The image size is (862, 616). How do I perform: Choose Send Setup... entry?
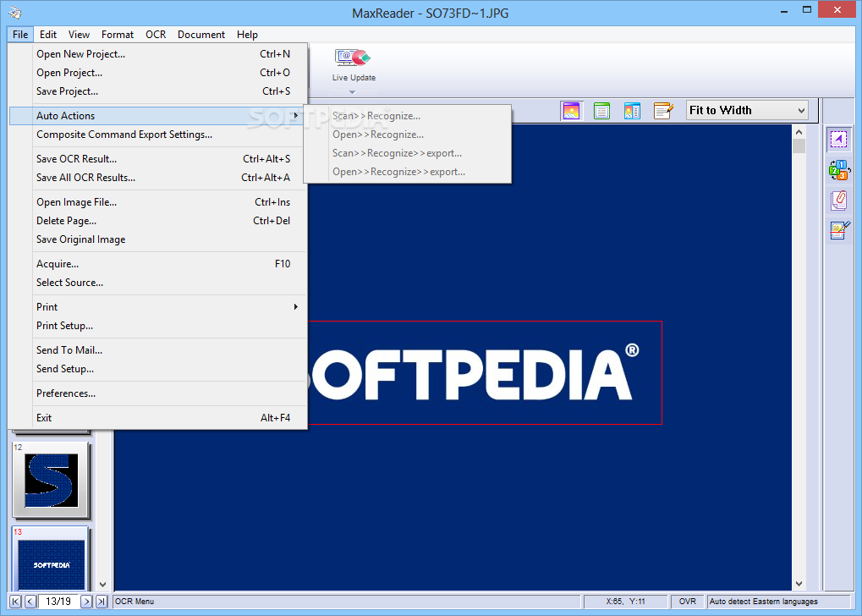coord(158,369)
